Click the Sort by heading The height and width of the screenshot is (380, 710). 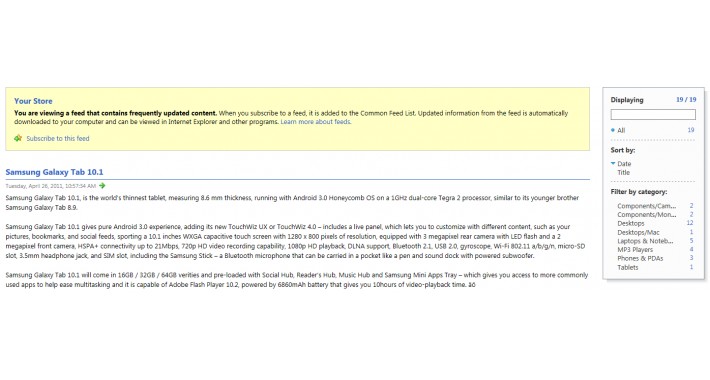(623, 150)
